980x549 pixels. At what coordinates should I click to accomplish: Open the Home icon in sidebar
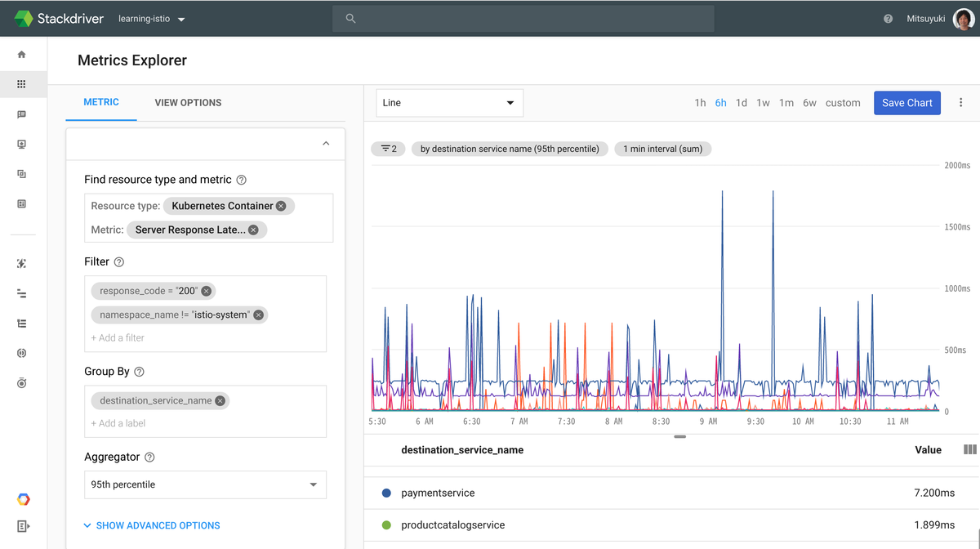[22, 55]
